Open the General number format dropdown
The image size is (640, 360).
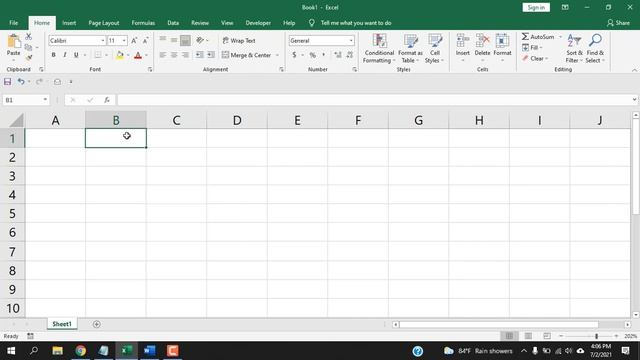tap(351, 41)
